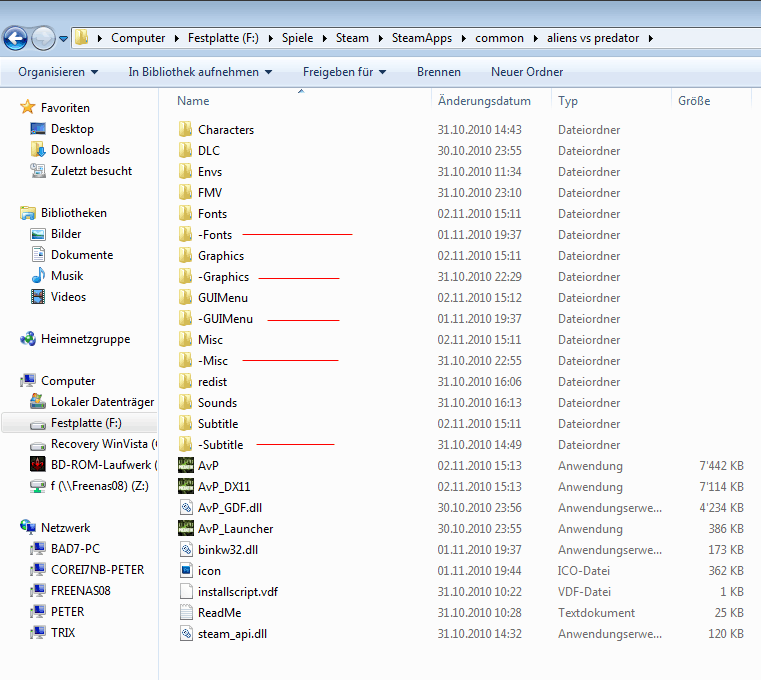Open the recent locations dropdown arrow
The image size is (761, 680).
pos(64,38)
